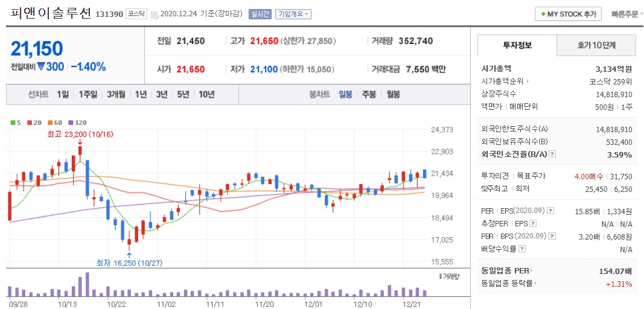This screenshot has height=309, width=644.
Task: Select the 10년 line chart period
Action: point(206,95)
